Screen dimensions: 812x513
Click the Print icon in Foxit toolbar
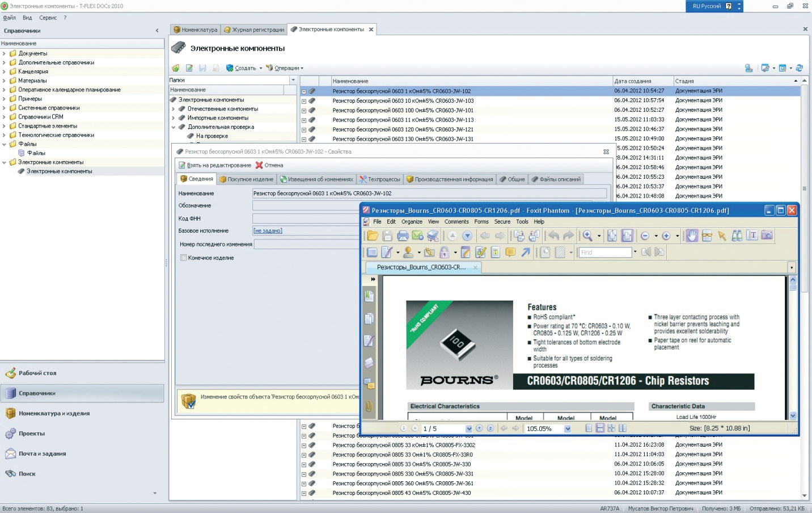[403, 236]
